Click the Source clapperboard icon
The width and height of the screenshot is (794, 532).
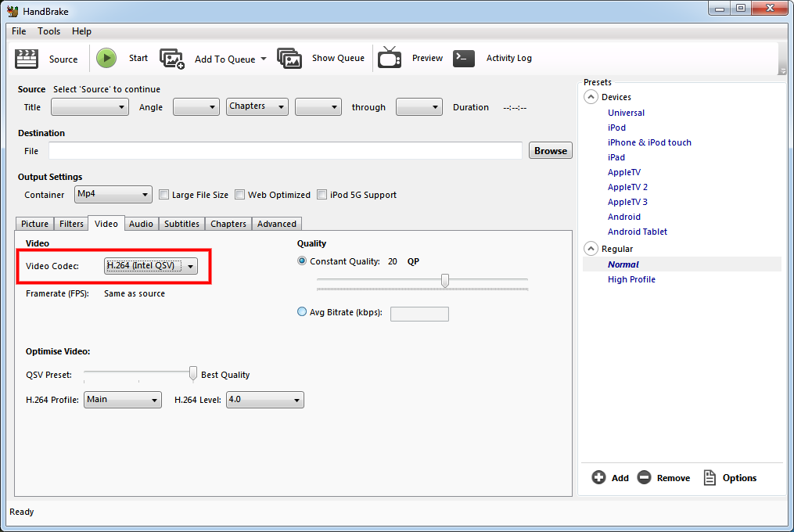[x=27, y=59]
